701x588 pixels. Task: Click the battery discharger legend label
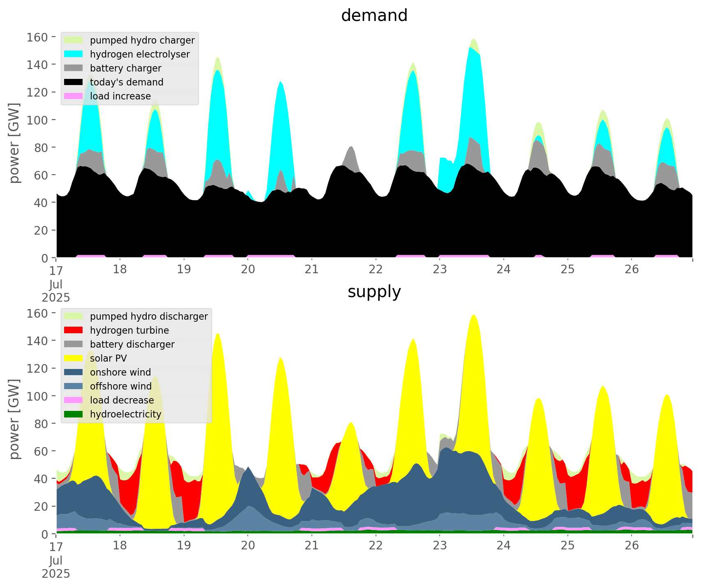point(132,344)
